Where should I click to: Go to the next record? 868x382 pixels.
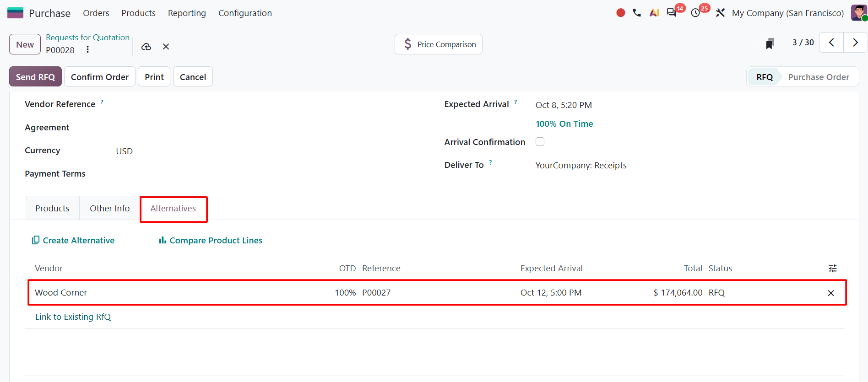pyautogui.click(x=855, y=43)
